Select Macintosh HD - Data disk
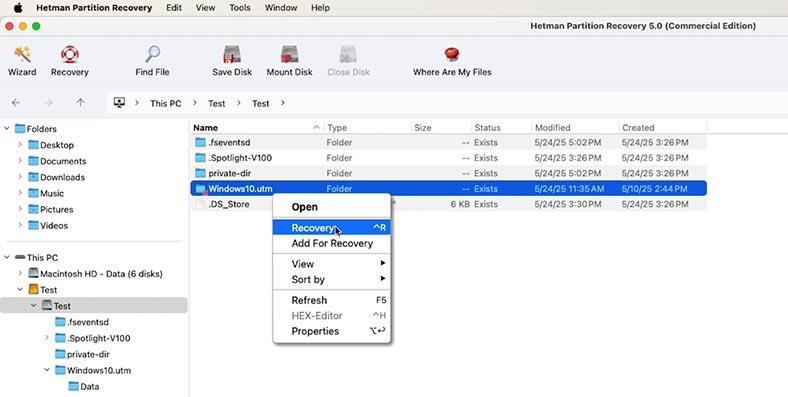Screen dimensions: 788x397 (95, 274)
